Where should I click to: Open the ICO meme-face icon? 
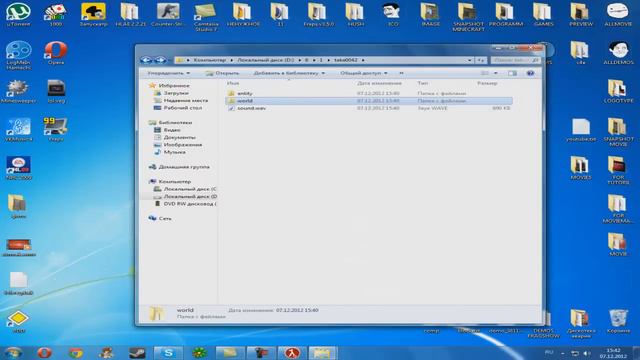[393, 14]
